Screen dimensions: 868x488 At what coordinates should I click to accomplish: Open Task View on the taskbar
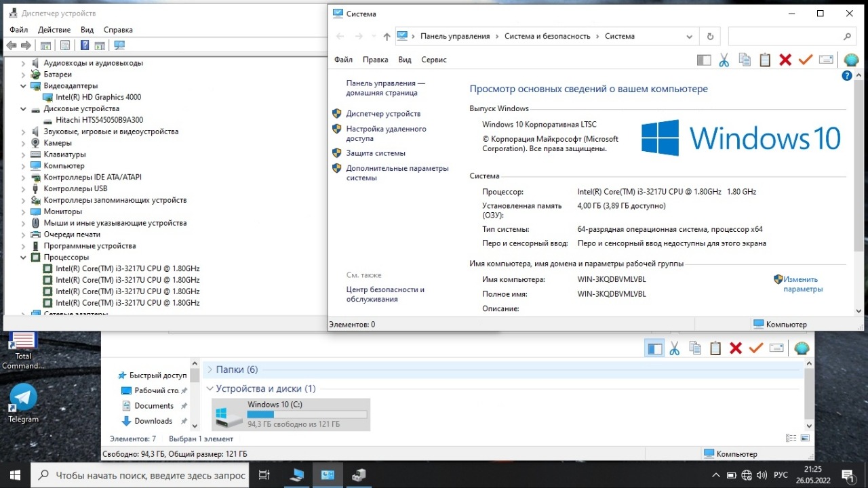[264, 475]
